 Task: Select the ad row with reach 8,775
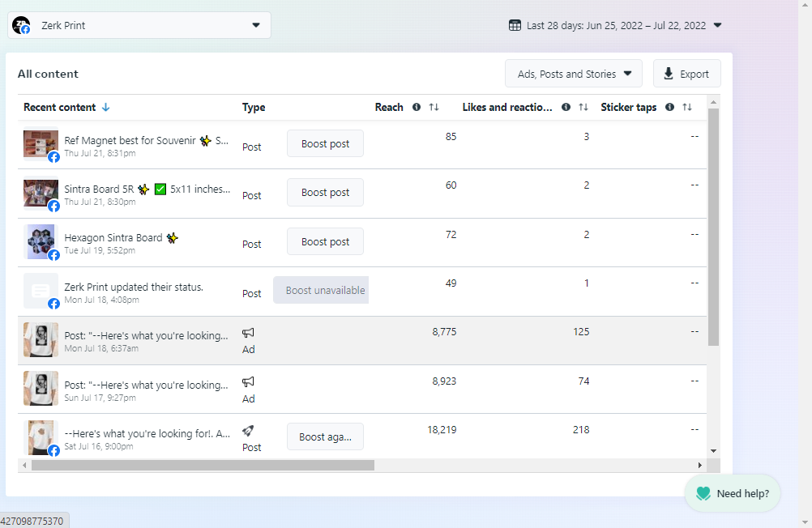pos(362,340)
